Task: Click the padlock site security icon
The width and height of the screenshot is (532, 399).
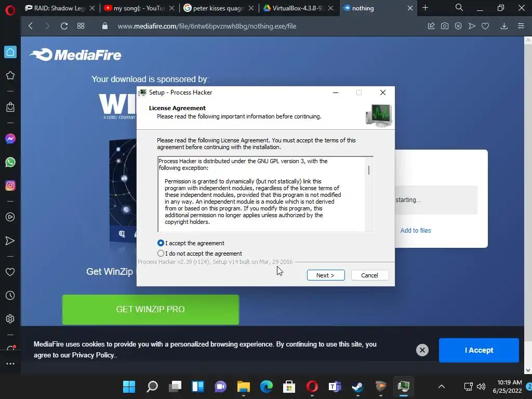Action: click(105, 26)
